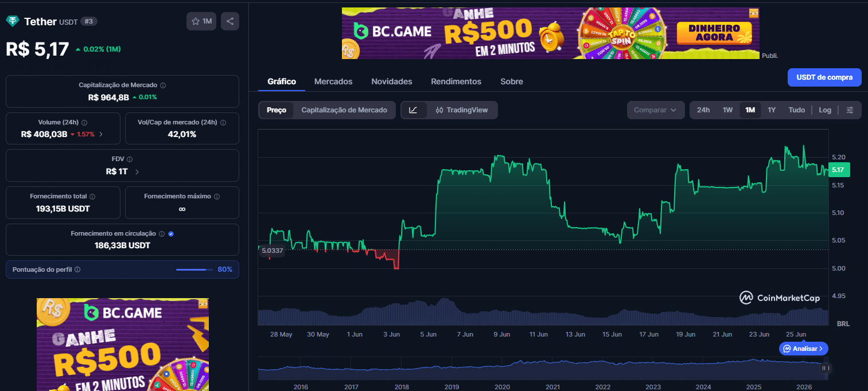Select 1M time range
The width and height of the screenshot is (868, 391).
point(750,110)
